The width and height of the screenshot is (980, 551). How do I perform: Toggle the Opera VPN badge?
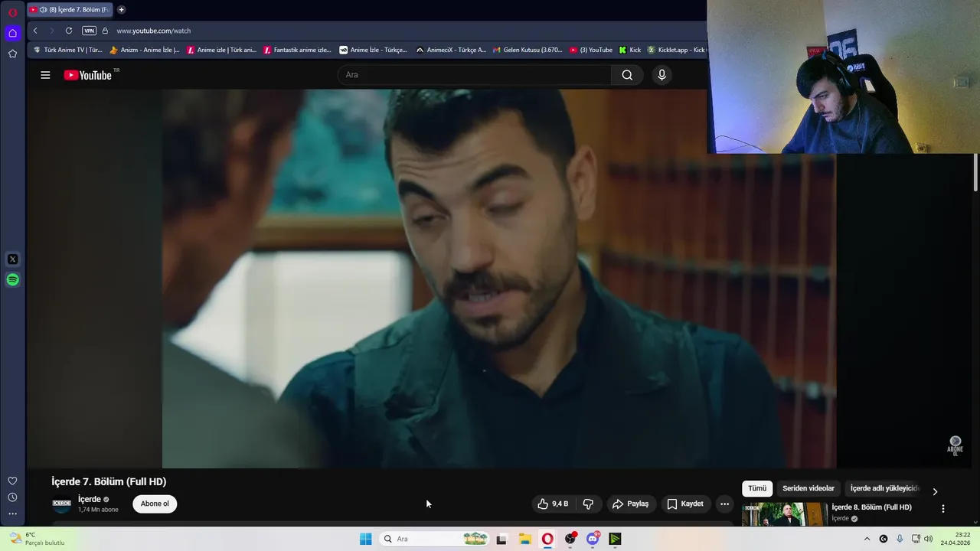click(89, 31)
